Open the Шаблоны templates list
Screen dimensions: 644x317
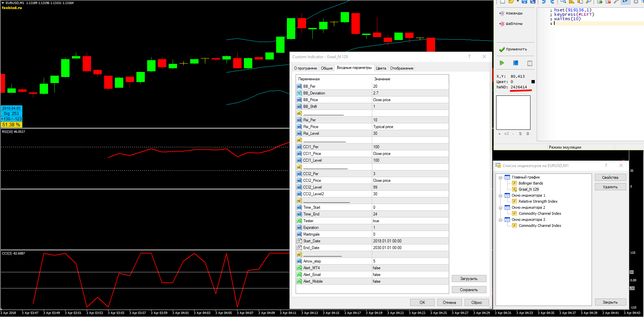point(511,24)
